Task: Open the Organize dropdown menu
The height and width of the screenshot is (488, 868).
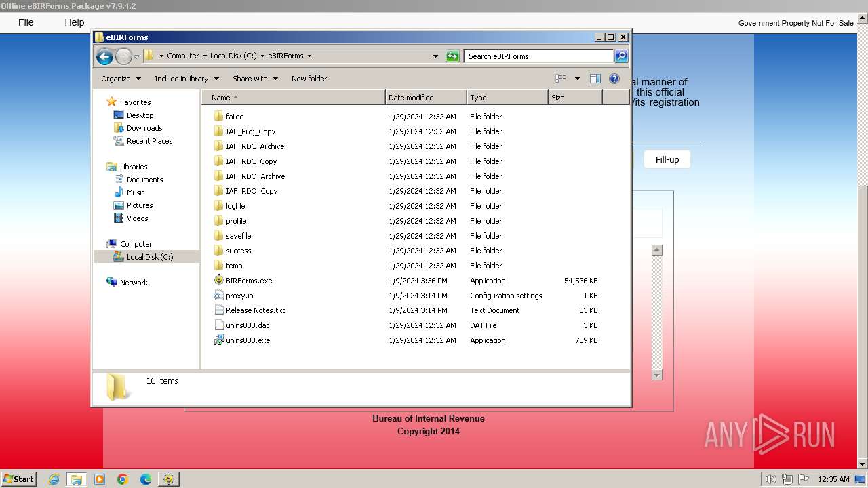Action: (x=121, y=79)
